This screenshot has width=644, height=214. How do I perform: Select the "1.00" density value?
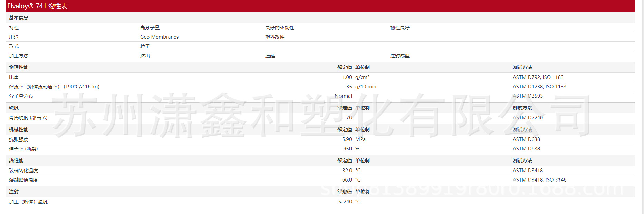click(x=347, y=77)
